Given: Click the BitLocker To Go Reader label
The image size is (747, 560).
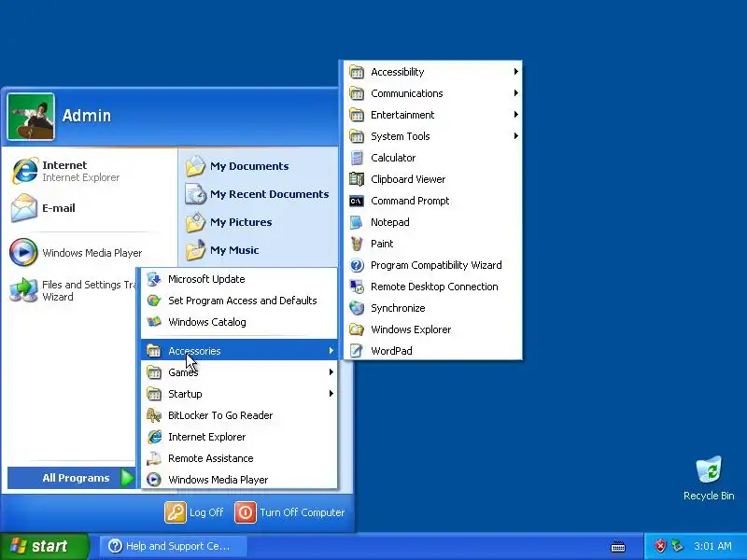Looking at the screenshot, I should click(x=220, y=415).
